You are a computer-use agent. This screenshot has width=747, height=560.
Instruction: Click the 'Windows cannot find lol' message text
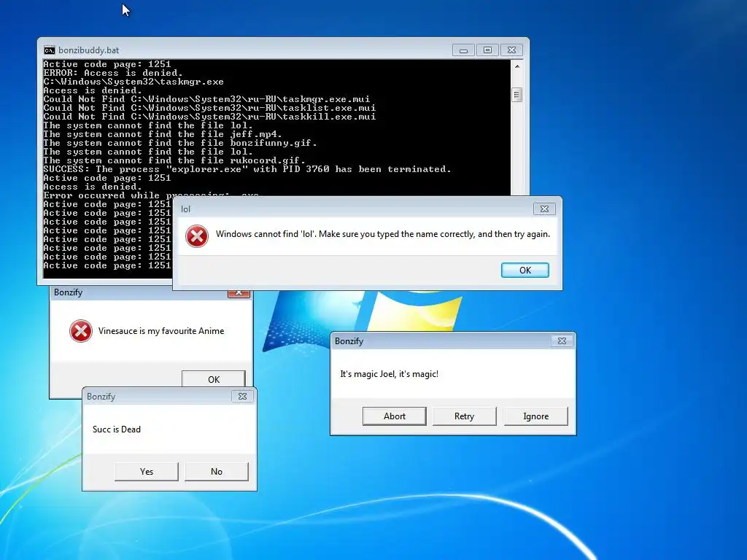click(382, 234)
